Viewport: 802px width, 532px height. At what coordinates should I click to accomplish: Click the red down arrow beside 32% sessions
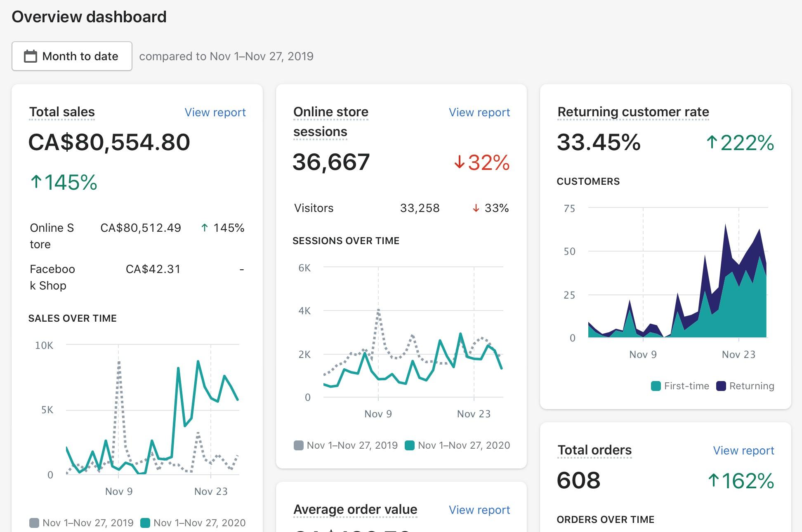click(459, 162)
